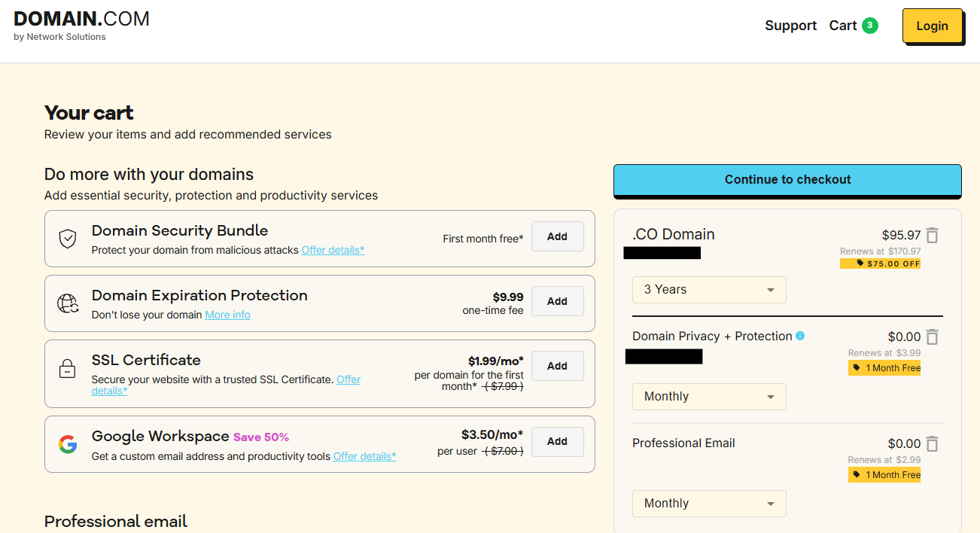Image resolution: width=980 pixels, height=533 pixels.
Task: Click the globe icon for Domain Expiration Protection
Action: click(68, 304)
